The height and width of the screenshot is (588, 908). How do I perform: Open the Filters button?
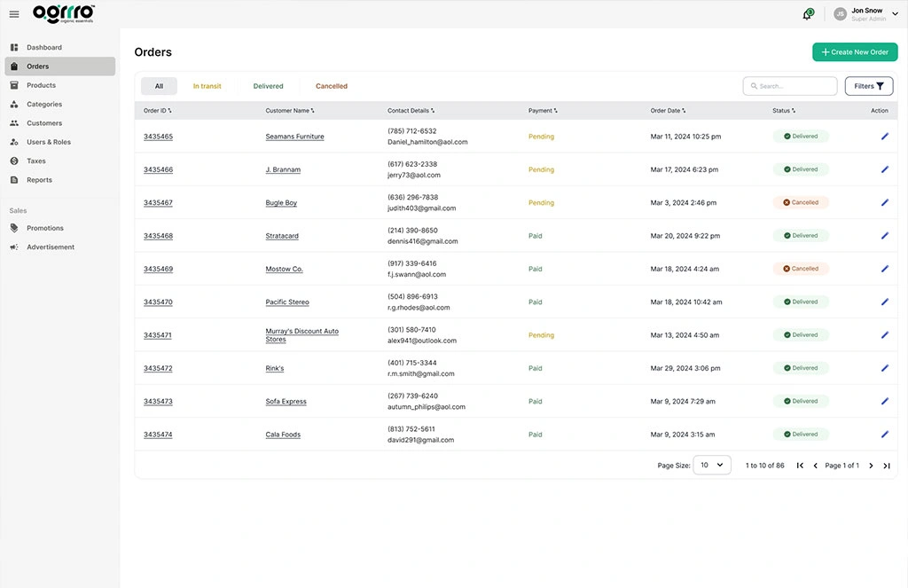click(869, 86)
